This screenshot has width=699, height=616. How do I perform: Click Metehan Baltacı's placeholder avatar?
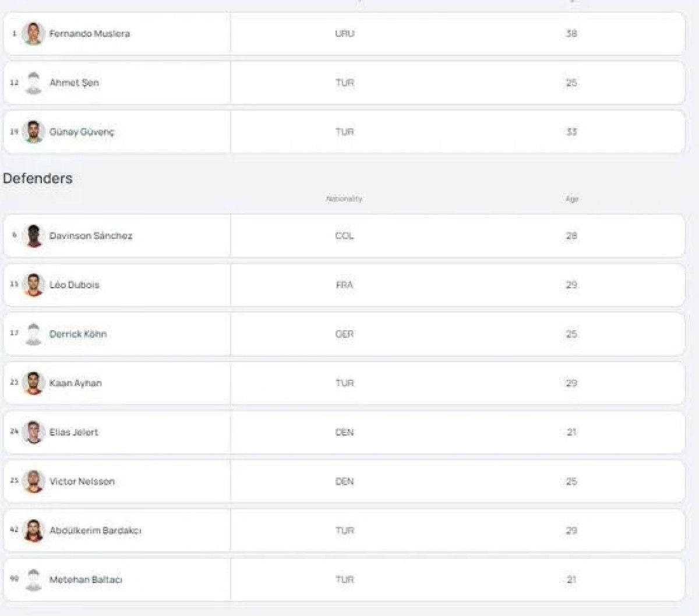(x=33, y=580)
